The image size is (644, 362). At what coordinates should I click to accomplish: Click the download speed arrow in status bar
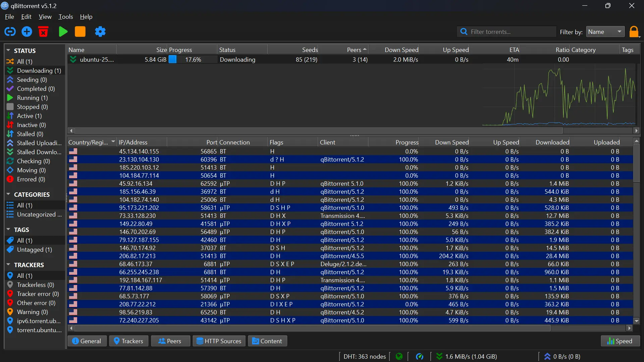pos(439,356)
